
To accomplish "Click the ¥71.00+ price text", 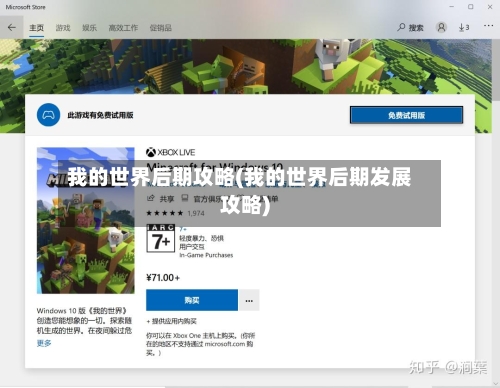I will (163, 278).
